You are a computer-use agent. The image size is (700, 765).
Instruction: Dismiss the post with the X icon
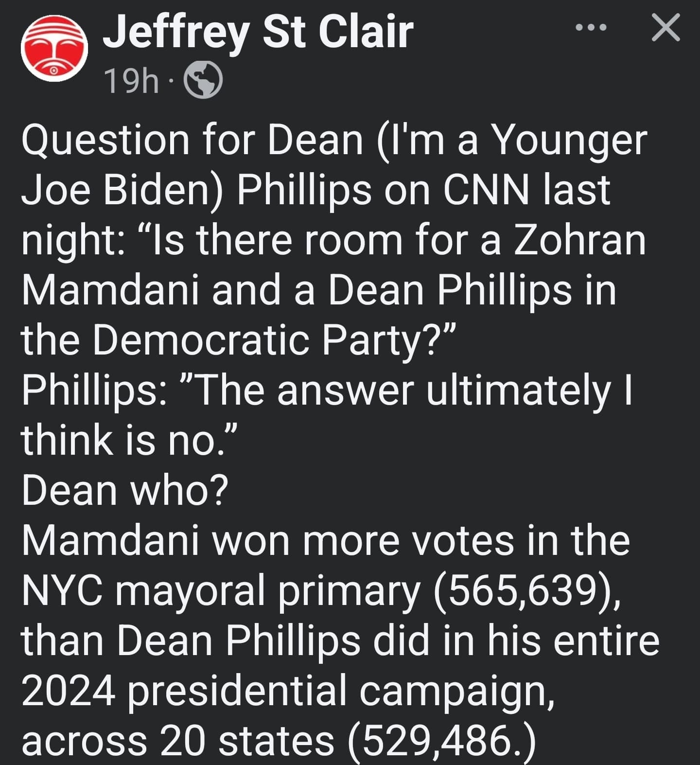coord(666,28)
